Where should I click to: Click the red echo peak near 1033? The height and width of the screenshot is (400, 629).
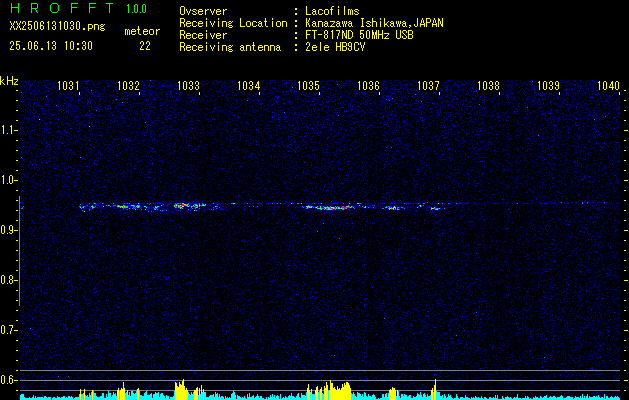tap(181, 205)
